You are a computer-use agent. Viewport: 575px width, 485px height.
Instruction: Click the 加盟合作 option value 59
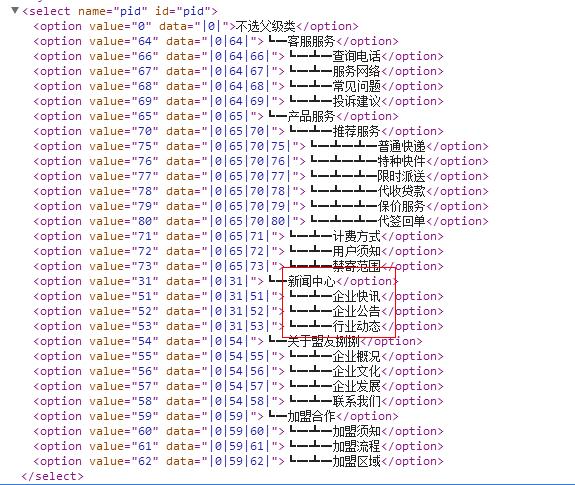point(216,417)
